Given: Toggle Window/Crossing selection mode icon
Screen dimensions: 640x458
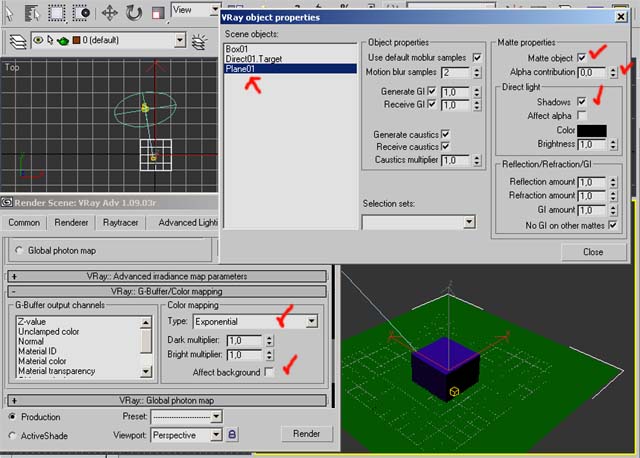Looking at the screenshot, I should point(81,13).
